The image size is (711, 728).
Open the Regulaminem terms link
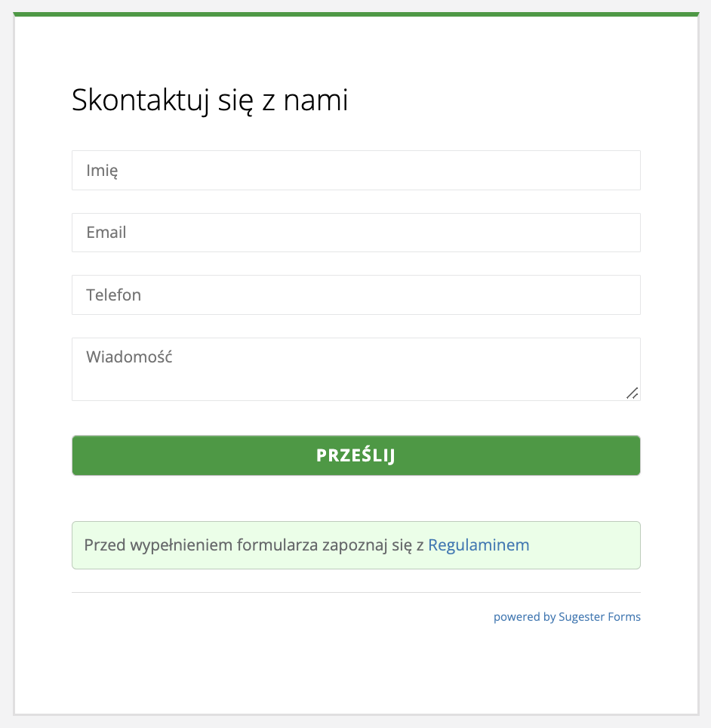479,545
